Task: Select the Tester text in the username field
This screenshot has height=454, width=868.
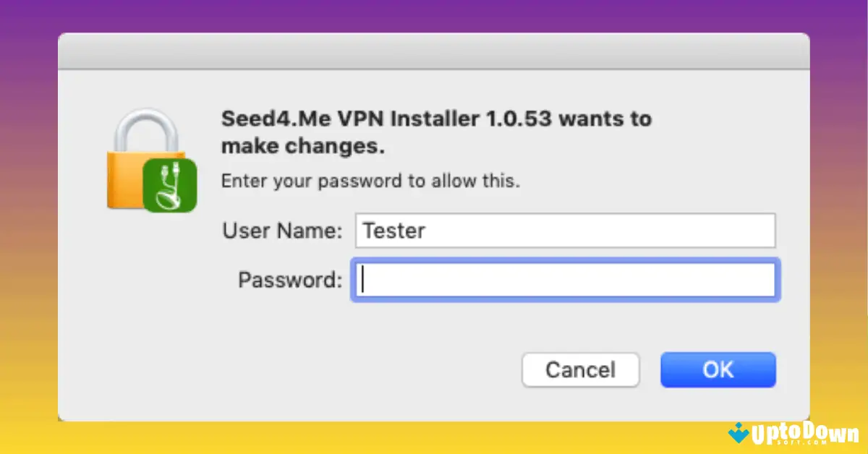Action: (x=393, y=230)
